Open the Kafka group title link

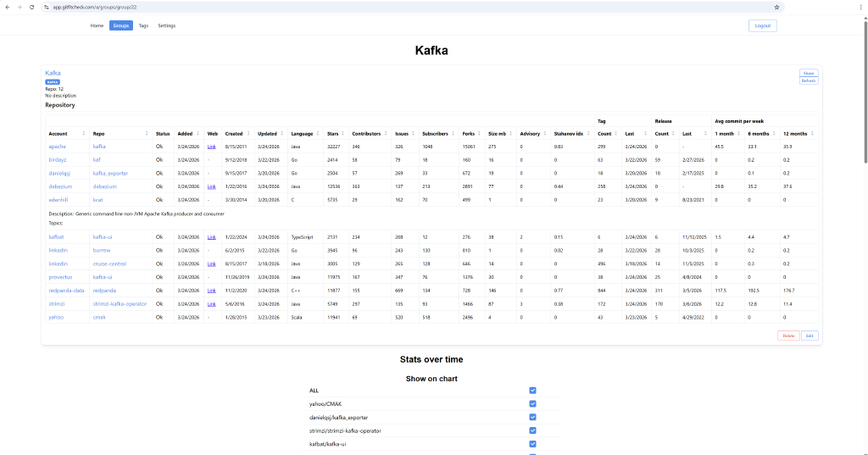coord(53,73)
